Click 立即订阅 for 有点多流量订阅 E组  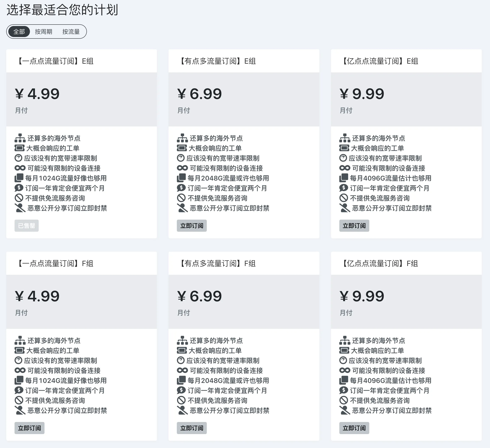192,226
